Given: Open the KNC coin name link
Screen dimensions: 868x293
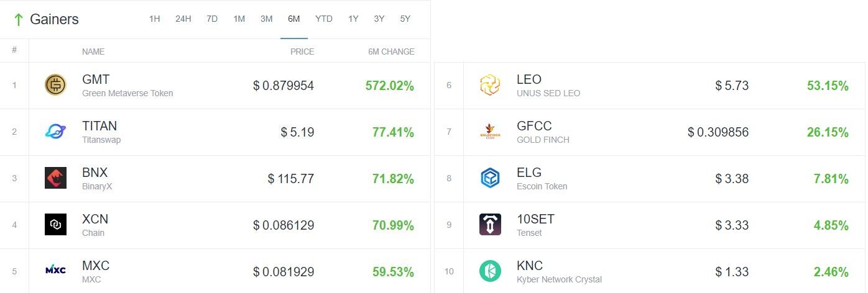Looking at the screenshot, I should [530, 266].
